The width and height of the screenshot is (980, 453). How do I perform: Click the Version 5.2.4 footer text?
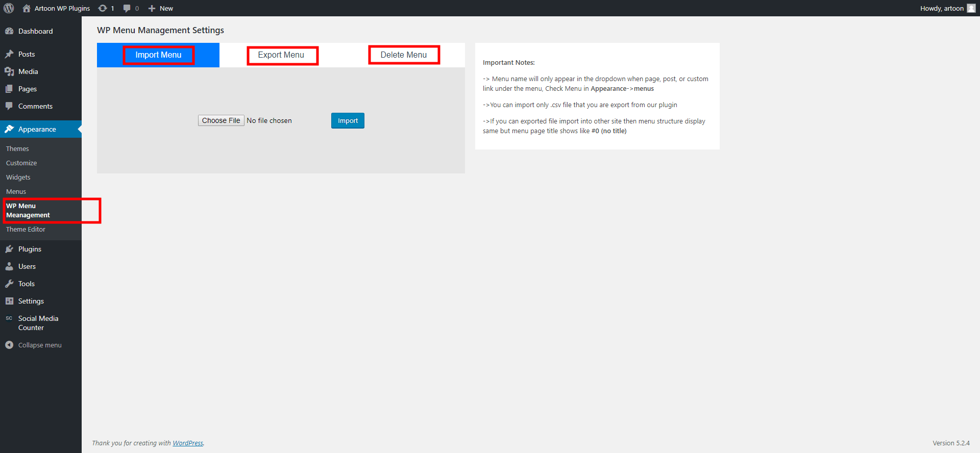click(x=951, y=443)
